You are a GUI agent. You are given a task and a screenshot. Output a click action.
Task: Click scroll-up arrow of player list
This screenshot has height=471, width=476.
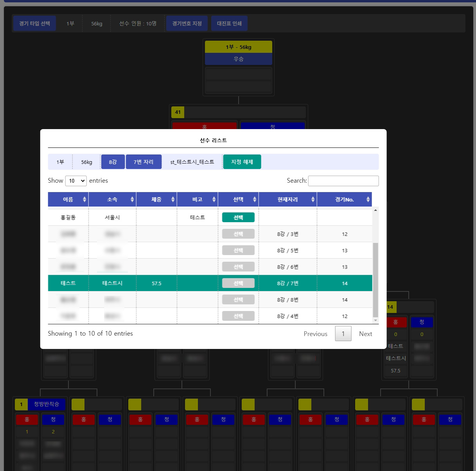coord(375,210)
